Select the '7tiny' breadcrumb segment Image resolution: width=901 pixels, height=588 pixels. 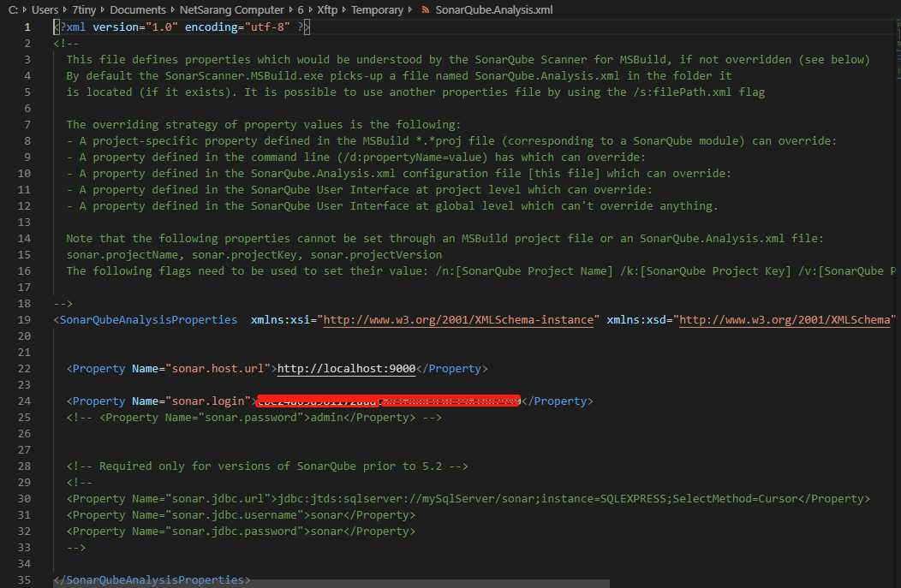84,9
